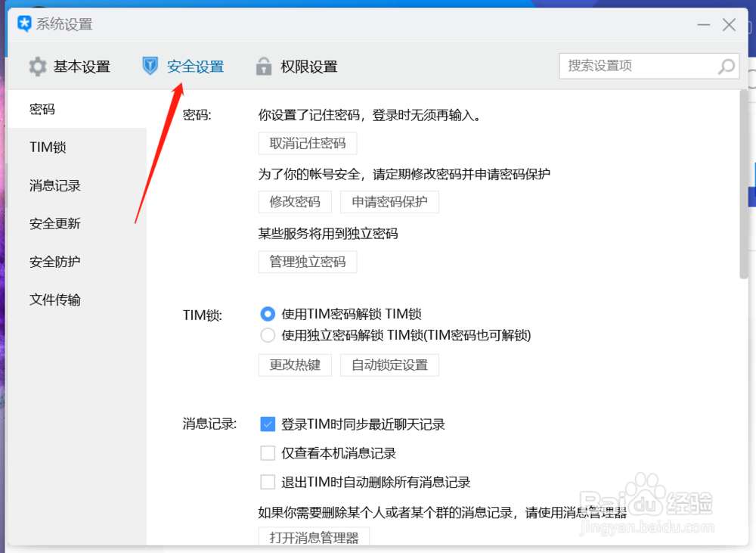Click the 取消记住密码 button
Image resolution: width=756 pixels, height=553 pixels.
(x=308, y=143)
